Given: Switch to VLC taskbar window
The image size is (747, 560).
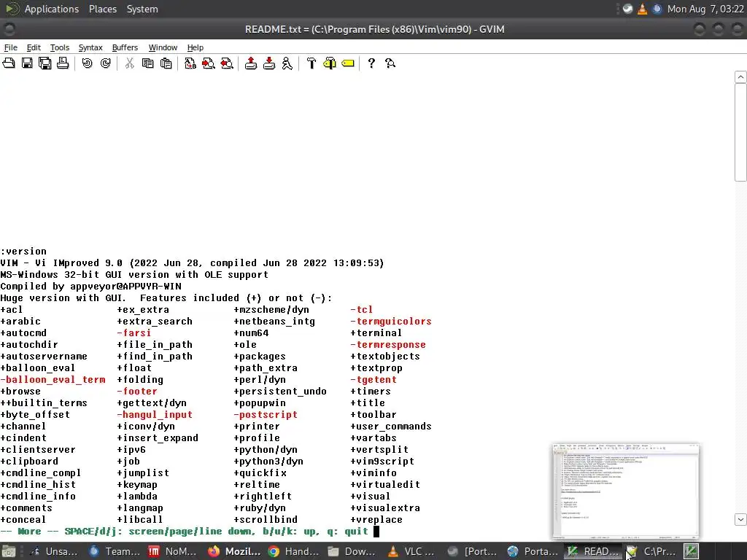Looking at the screenshot, I should [x=412, y=551].
